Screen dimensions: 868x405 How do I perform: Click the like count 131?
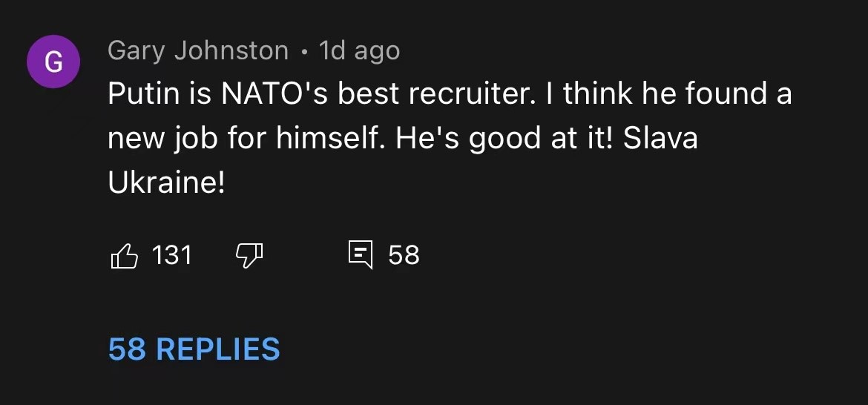171,256
